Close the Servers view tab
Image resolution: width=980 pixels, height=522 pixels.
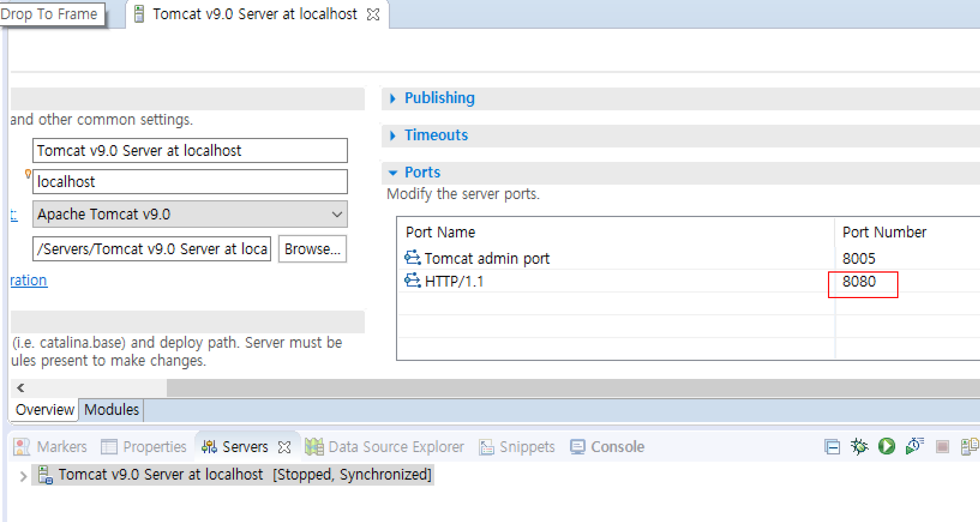click(x=284, y=447)
